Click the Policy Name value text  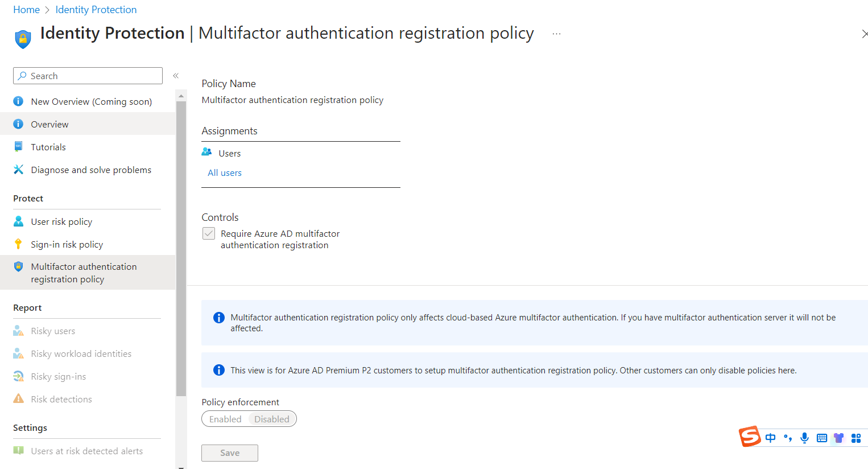click(292, 100)
